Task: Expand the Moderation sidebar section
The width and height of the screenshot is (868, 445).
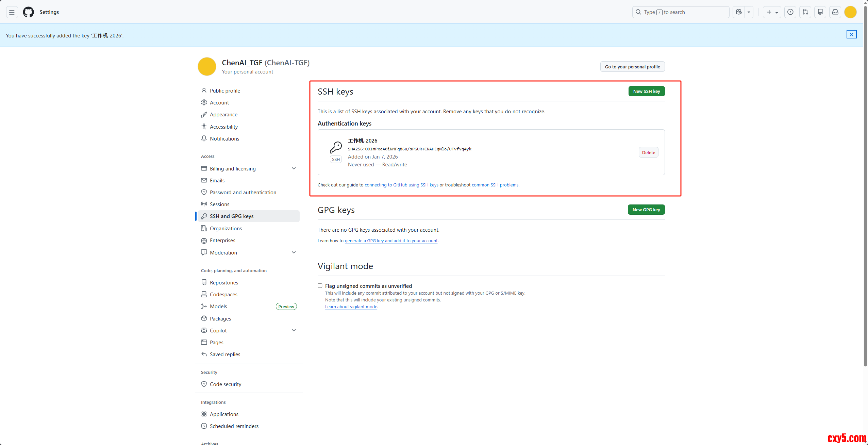Action: [x=294, y=252]
